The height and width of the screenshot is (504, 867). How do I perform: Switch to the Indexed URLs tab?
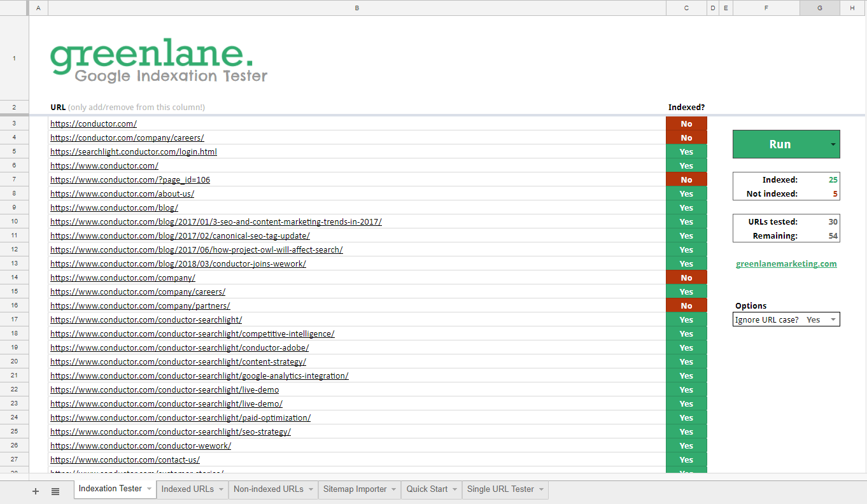coord(188,489)
